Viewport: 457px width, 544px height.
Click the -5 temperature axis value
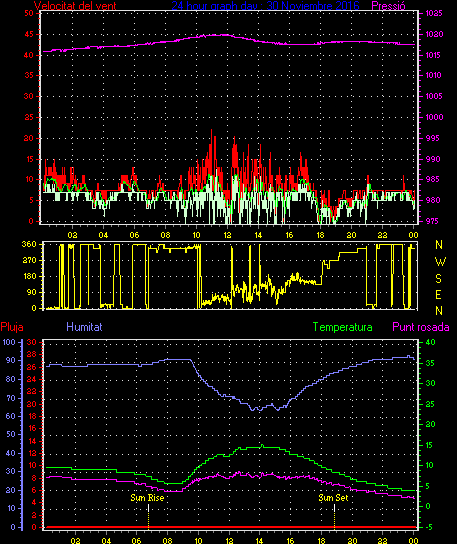coord(429,527)
